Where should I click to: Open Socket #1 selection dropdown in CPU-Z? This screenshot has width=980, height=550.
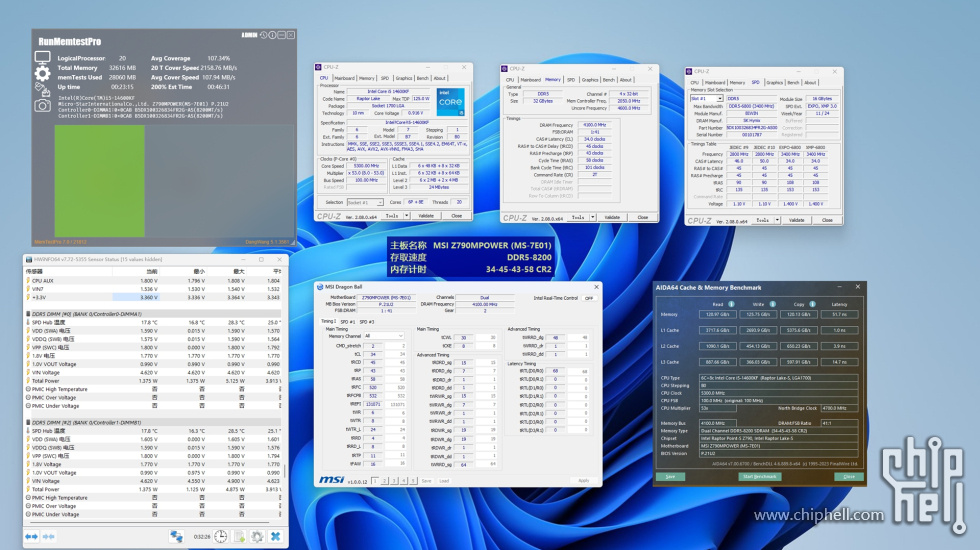365,202
